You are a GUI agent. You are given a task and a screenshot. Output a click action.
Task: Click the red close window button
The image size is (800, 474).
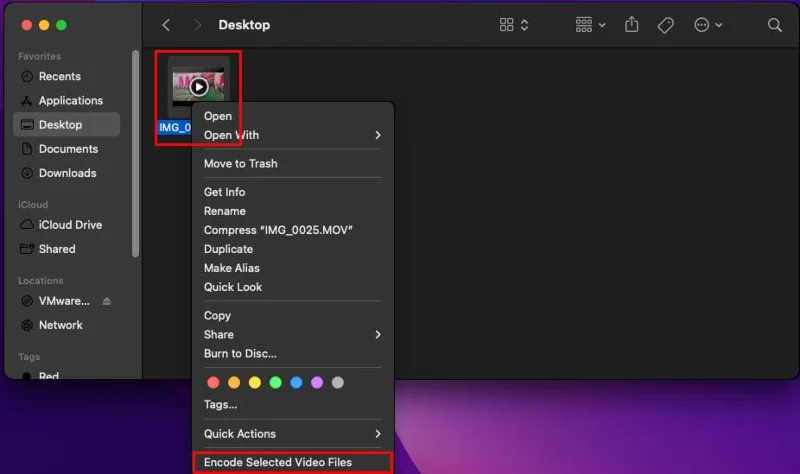click(27, 25)
